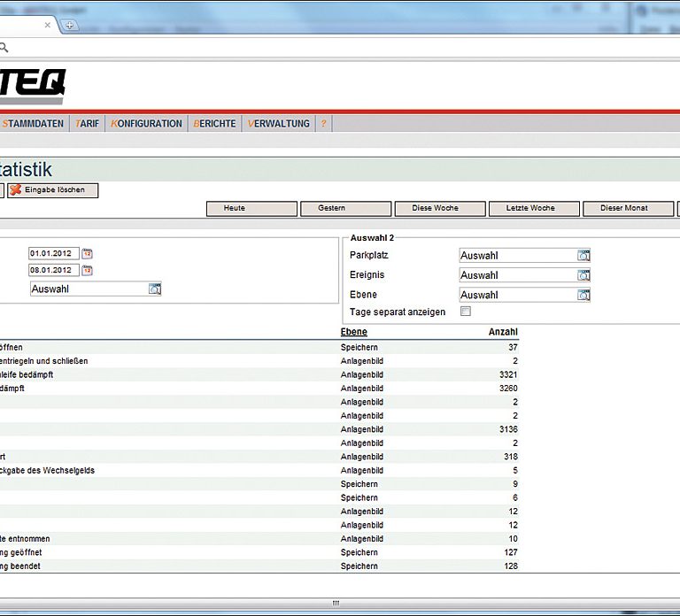Open lookup icon below date fields
This screenshot has height=616, width=680.
coord(155,289)
